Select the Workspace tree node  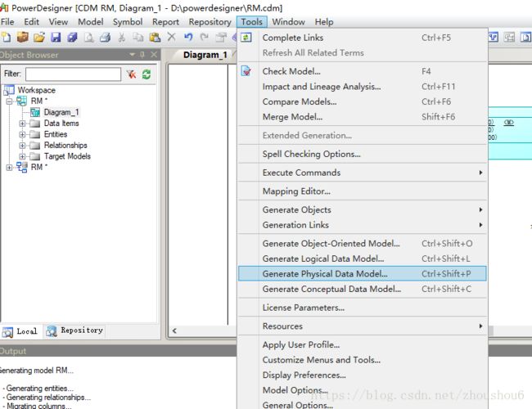36,90
